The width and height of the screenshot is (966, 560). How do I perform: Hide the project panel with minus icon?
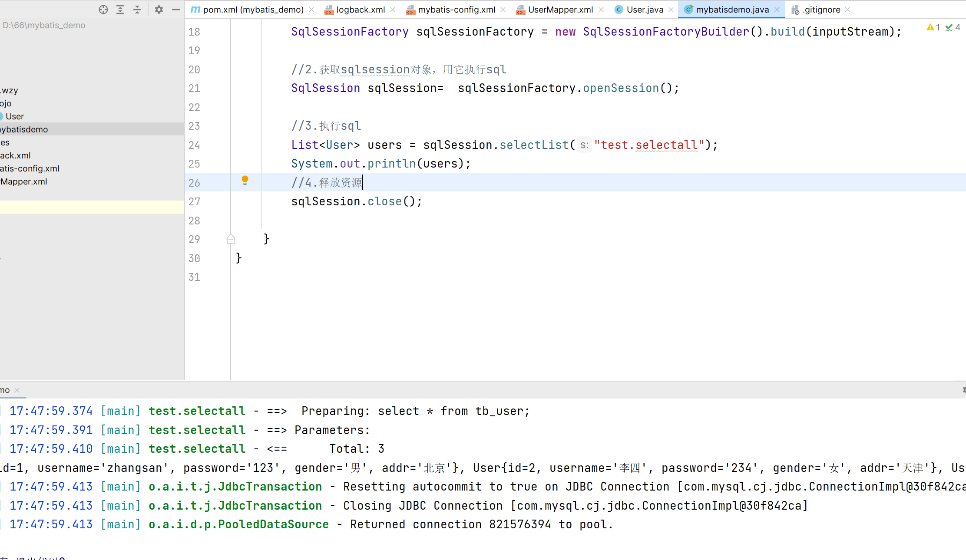tap(176, 10)
